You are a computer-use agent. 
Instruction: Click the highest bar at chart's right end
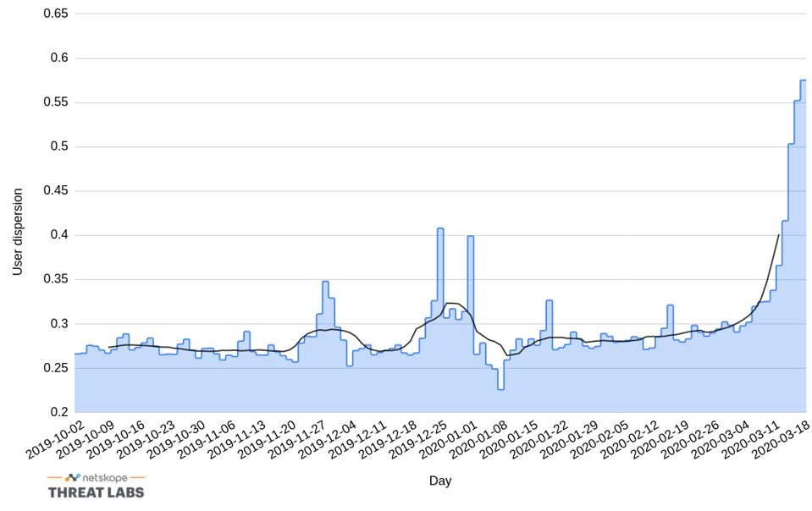coord(803,81)
